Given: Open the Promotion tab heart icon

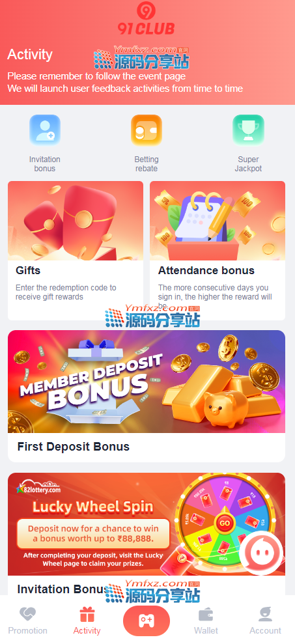Looking at the screenshot, I should click(x=27, y=615).
